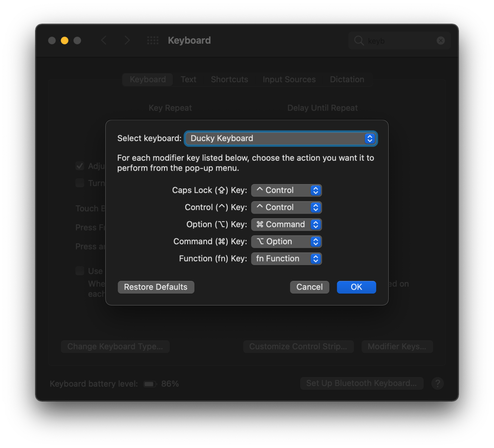The width and height of the screenshot is (494, 448).
Task: Enable the Adjust keyboard brightness checkbox
Action: tap(79, 166)
